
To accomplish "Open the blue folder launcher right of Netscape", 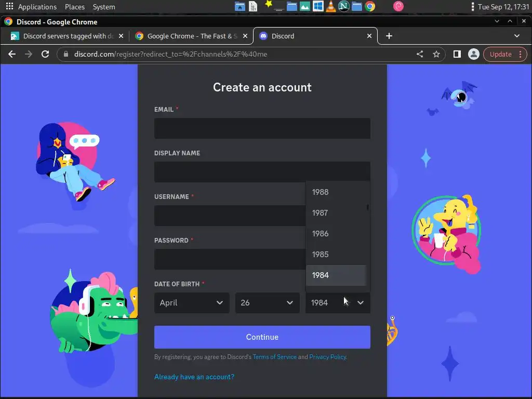I will [x=356, y=6].
